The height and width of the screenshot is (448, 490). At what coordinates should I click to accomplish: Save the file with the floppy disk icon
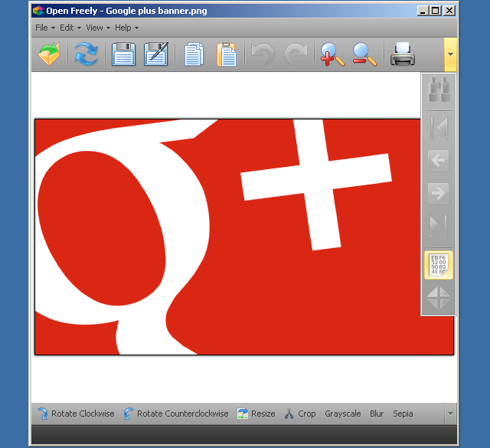123,54
